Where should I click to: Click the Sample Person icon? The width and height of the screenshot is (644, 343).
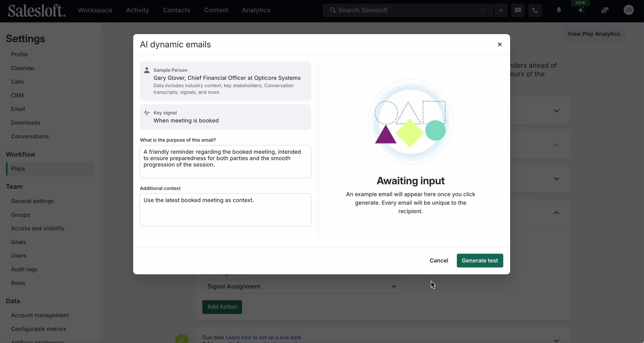point(147,70)
